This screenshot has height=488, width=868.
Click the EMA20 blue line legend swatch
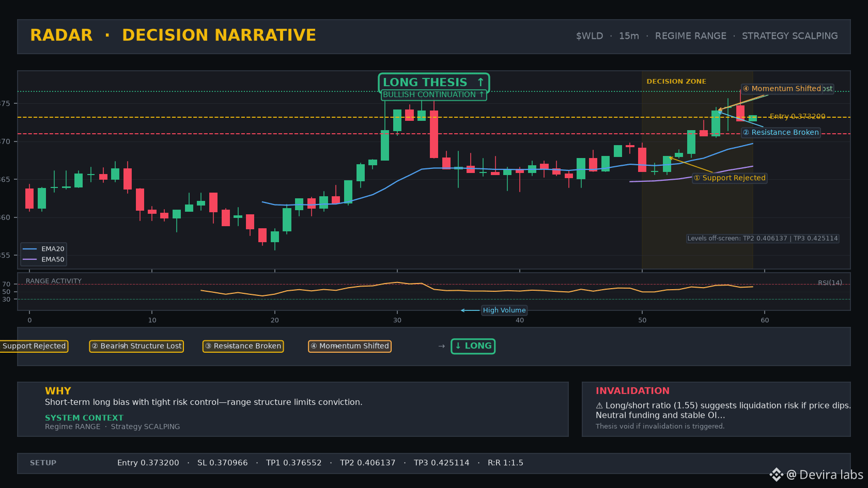click(x=30, y=249)
